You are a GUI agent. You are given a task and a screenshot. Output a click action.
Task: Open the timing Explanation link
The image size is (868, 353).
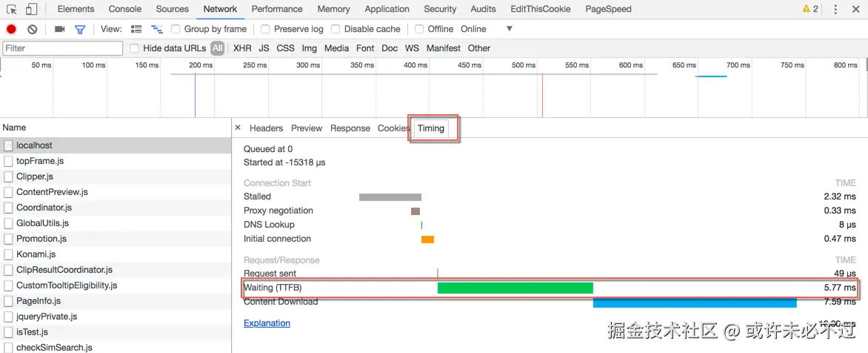(267, 323)
